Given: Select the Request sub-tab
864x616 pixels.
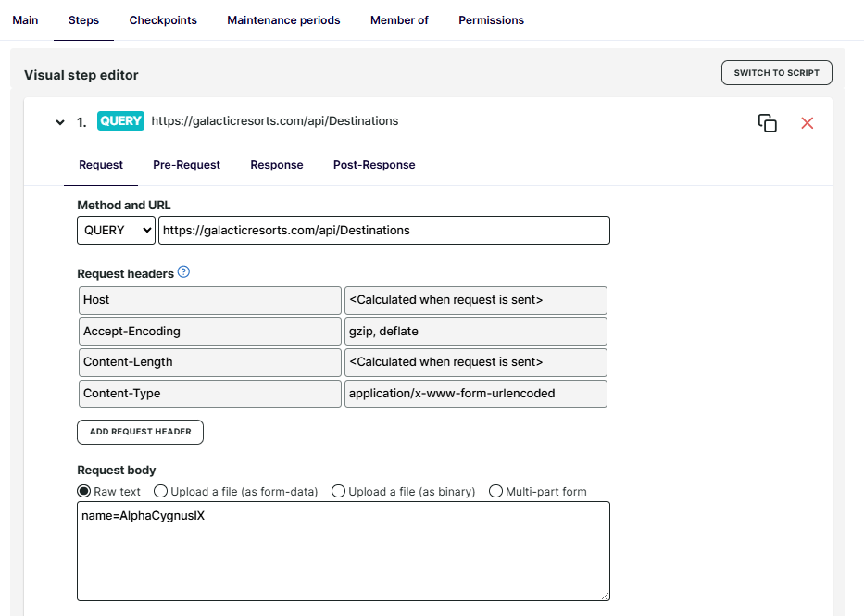Looking at the screenshot, I should [x=101, y=165].
